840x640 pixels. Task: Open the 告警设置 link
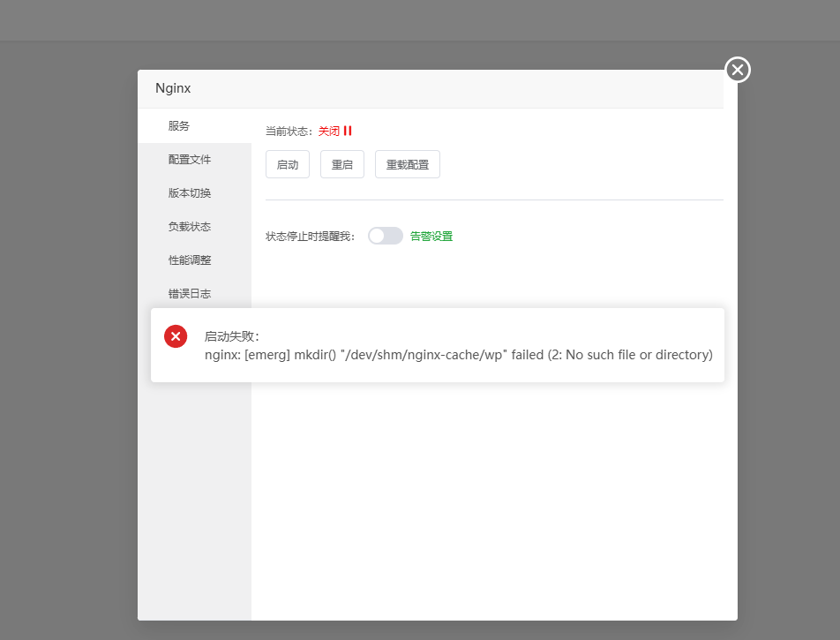pyautogui.click(x=431, y=237)
